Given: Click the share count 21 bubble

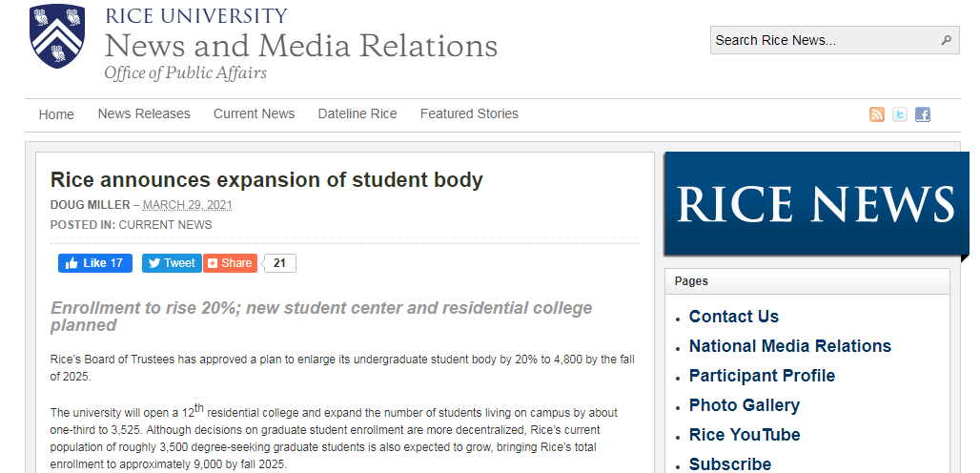Looking at the screenshot, I should (x=279, y=263).
